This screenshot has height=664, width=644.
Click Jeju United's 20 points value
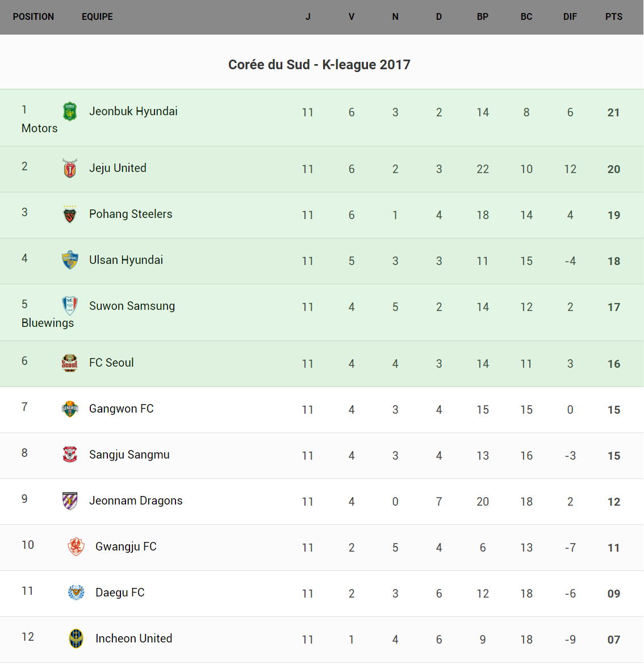click(613, 169)
